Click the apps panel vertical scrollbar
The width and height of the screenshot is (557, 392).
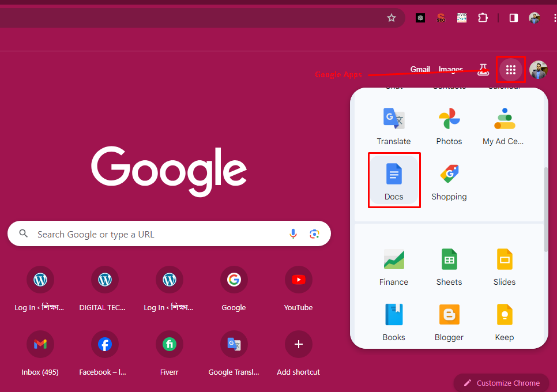(x=546, y=209)
